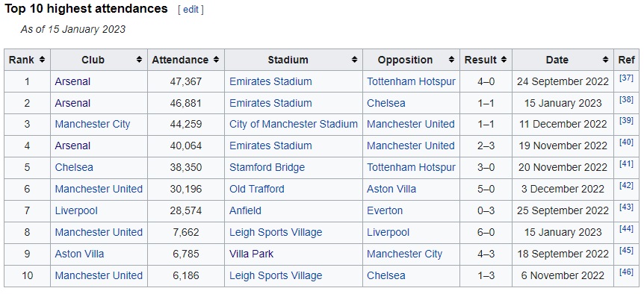Sort by Attendance column sort icon
This screenshot has height=294, width=644.
216,60
